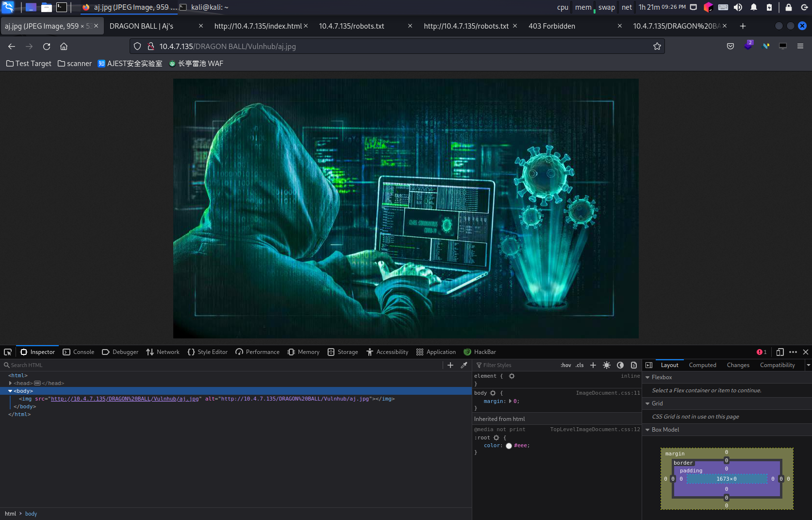Open the Firefox application menu
The width and height of the screenshot is (812, 520).
[800, 47]
